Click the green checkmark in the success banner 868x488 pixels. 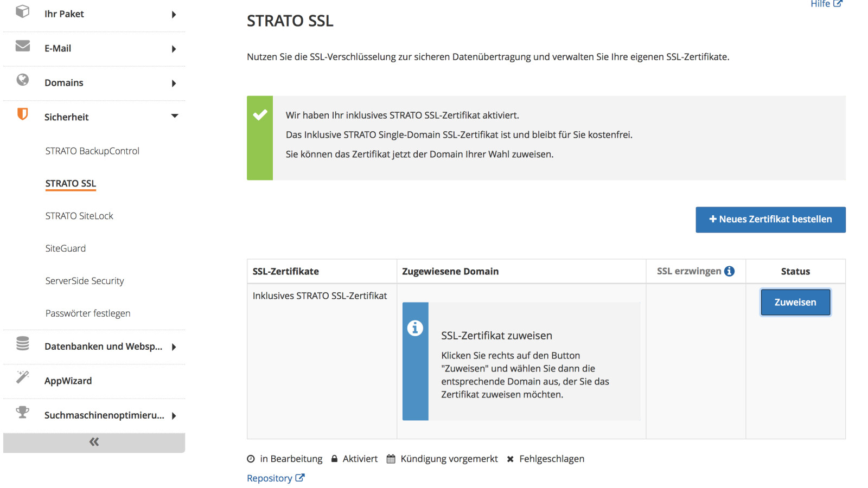tap(260, 114)
